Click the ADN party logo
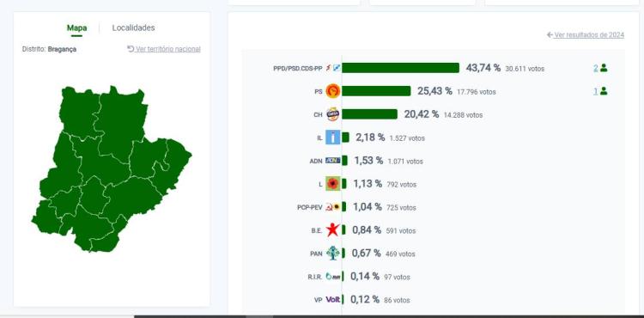Viewport: 644px width, 318px height. click(x=332, y=161)
